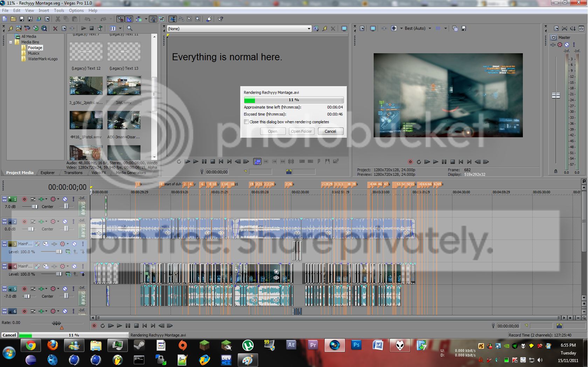Save the project with the floppy icon
This screenshot has height=367, width=588.
22,19
